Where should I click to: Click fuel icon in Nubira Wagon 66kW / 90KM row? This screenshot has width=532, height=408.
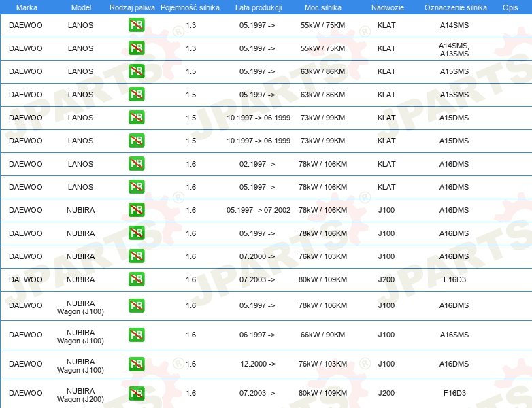pyautogui.click(x=136, y=335)
